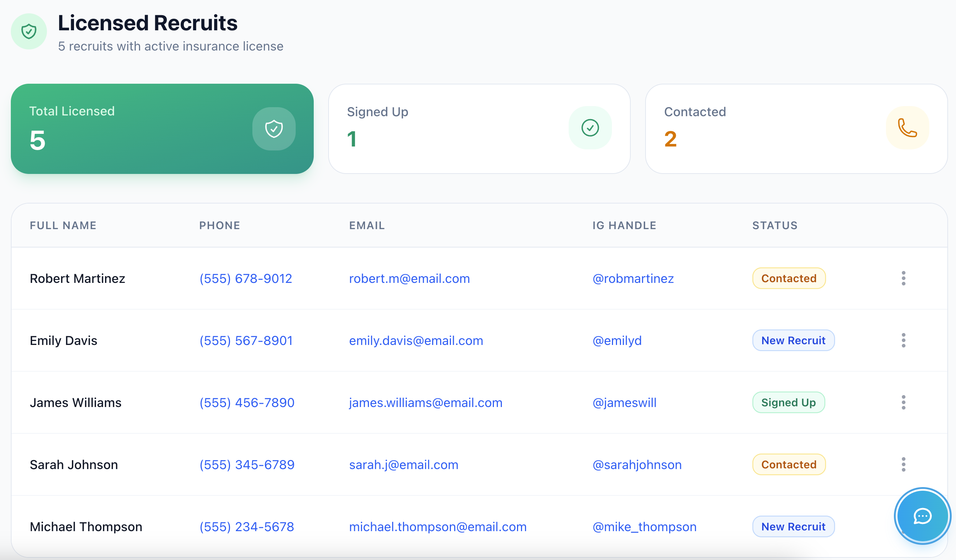This screenshot has height=560, width=956.
Task: Open the actions menu for Sarah Johnson row
Action: coord(904,464)
